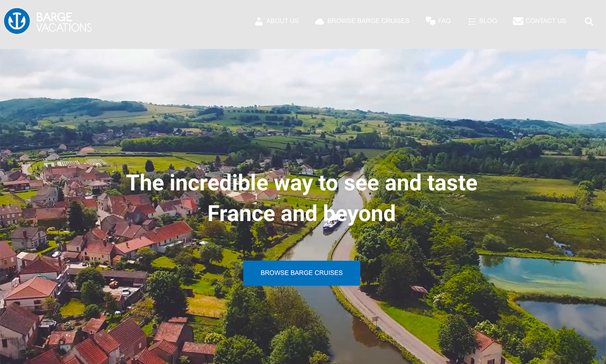The height and width of the screenshot is (364, 606).
Task: Click the envelope icon beside Contact Us
Action: (518, 21)
